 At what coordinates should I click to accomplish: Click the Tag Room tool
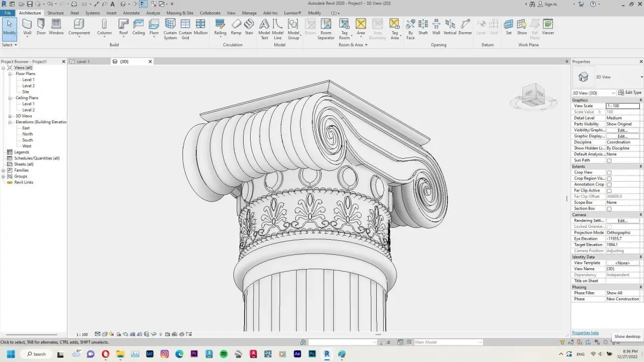pos(345,29)
